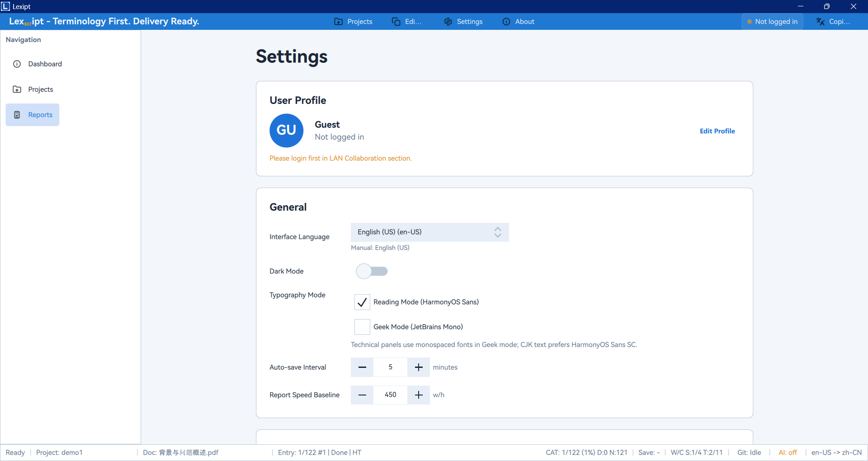The height and width of the screenshot is (461, 868).
Task: Open the Interface Language dropdown
Action: 429,232
